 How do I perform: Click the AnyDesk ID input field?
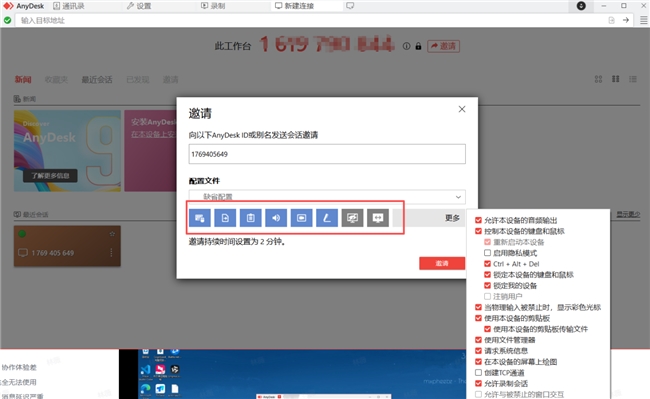tap(327, 154)
